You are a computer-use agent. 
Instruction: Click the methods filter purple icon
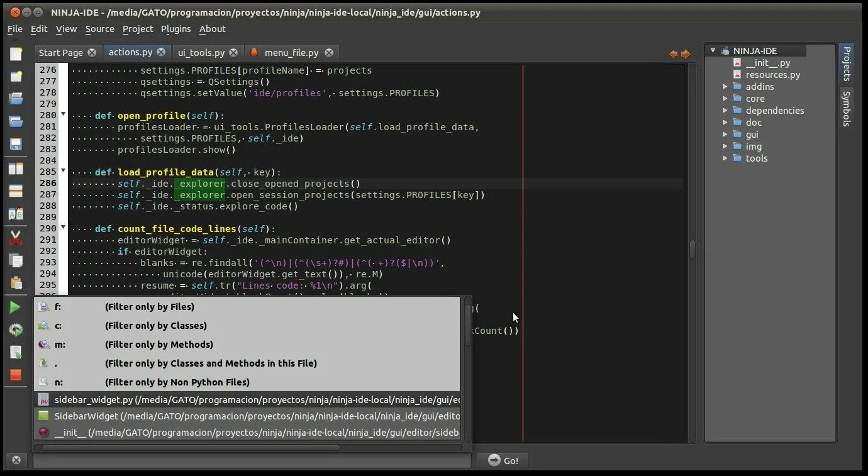pyautogui.click(x=43, y=345)
